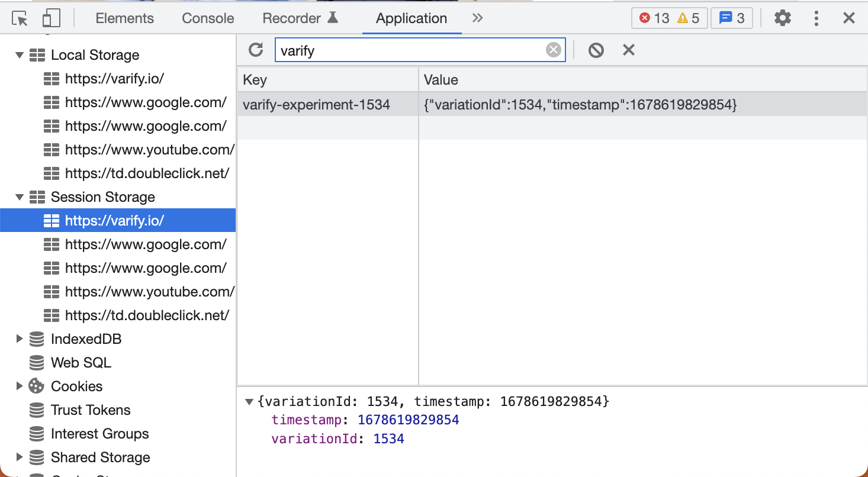This screenshot has height=477, width=868.
Task: Delete selected storage entry with X
Action: click(x=629, y=50)
